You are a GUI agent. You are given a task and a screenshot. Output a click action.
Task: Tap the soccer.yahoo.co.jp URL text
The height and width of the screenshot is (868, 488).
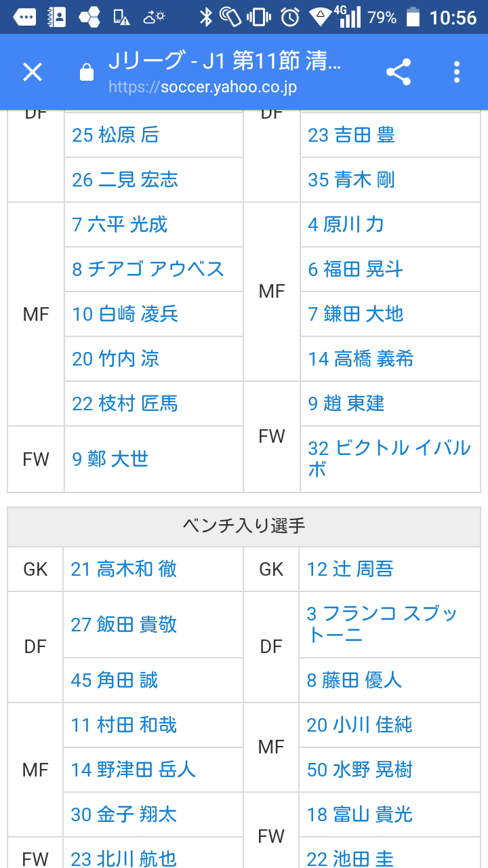[203, 87]
